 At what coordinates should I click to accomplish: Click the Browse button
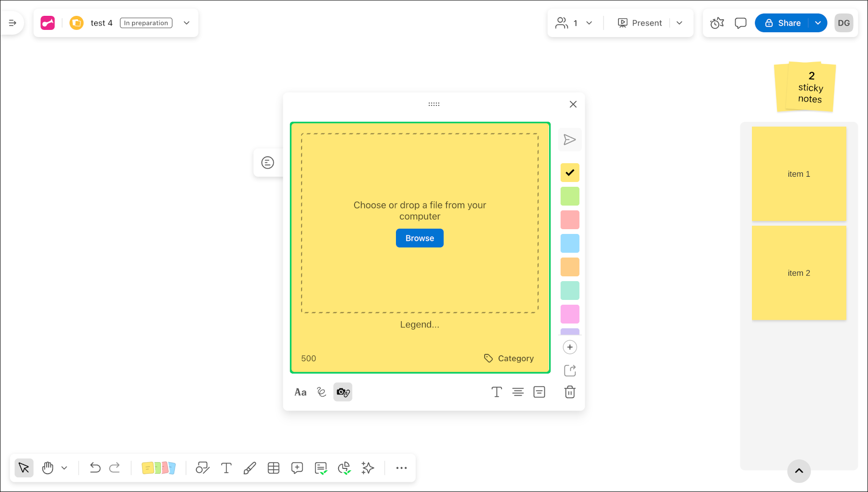[x=420, y=238]
